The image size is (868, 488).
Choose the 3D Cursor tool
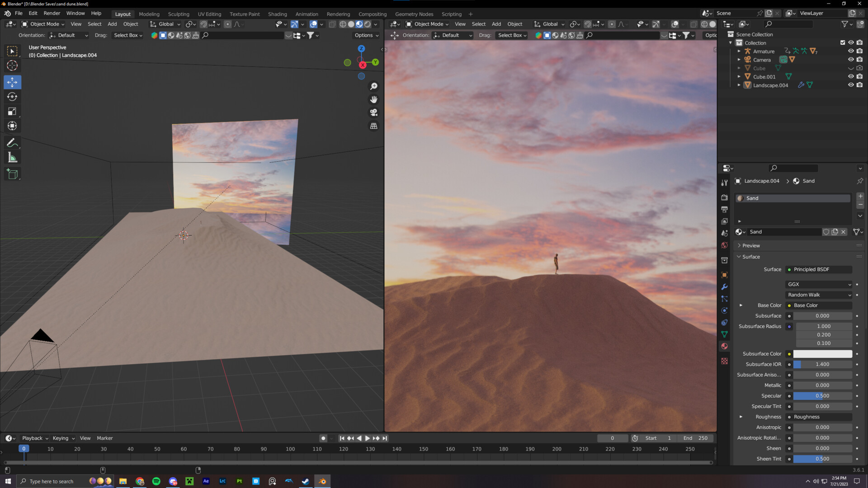[12, 66]
